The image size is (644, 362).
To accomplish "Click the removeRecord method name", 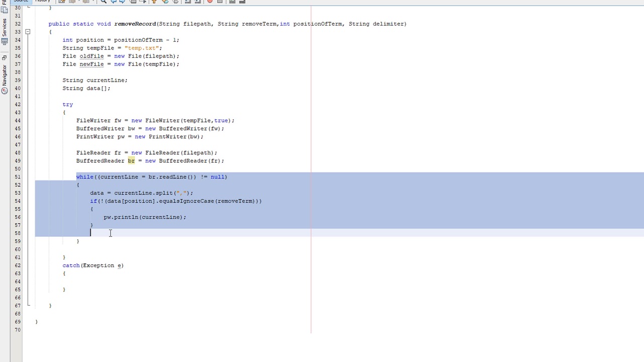I will coord(135,24).
